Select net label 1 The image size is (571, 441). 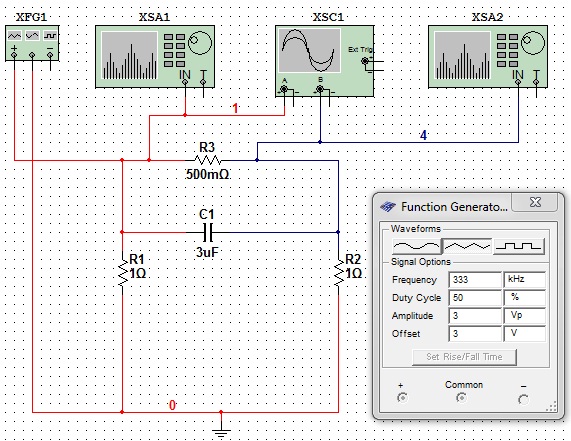pos(236,109)
